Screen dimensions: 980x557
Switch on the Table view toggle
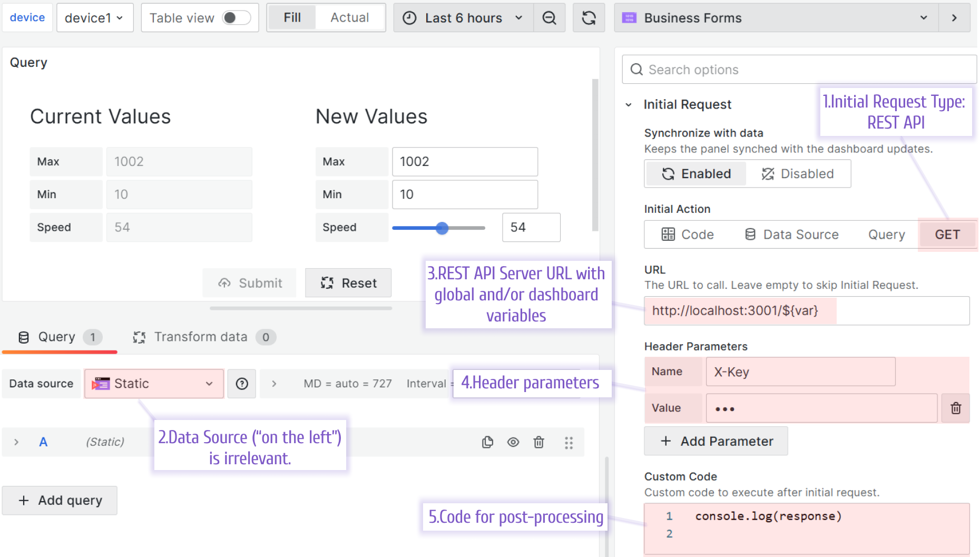(x=236, y=17)
